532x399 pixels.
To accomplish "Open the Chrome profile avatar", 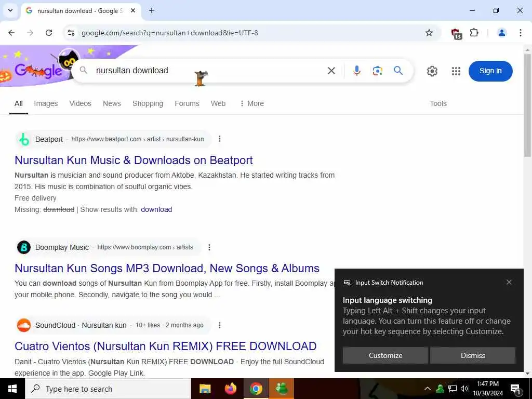I will tap(501, 33).
